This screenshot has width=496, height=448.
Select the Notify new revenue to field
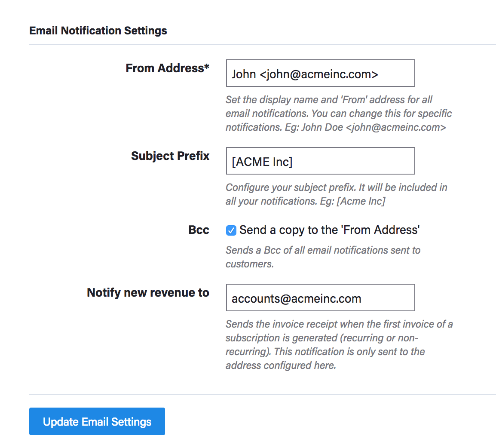pos(320,298)
